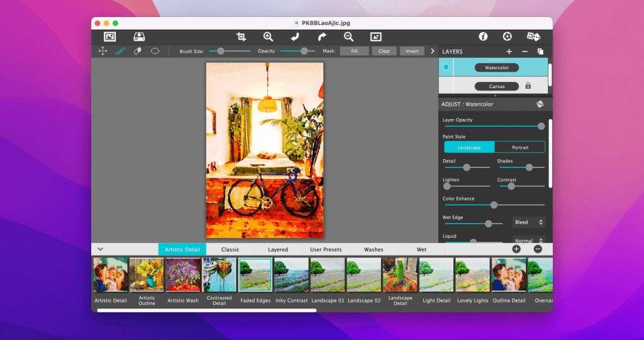
Task: Open the Classic presets tab
Action: coord(230,249)
